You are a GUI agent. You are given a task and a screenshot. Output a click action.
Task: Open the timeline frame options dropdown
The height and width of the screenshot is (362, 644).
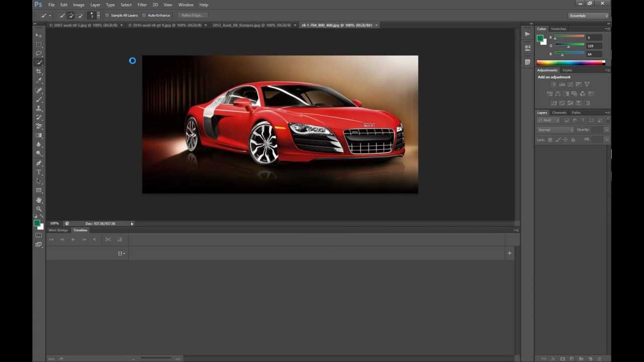pyautogui.click(x=121, y=253)
